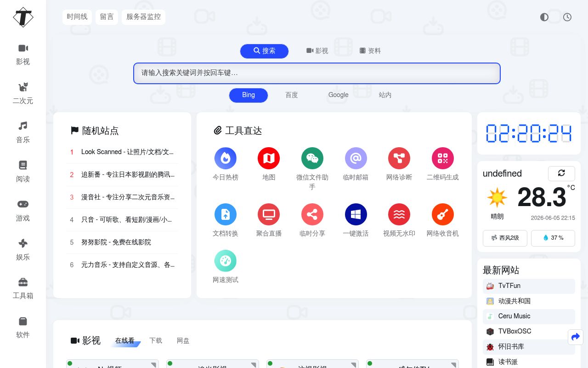588x368 pixels.
Task: Open the 软件 category in the sidebar
Action: click(x=23, y=328)
